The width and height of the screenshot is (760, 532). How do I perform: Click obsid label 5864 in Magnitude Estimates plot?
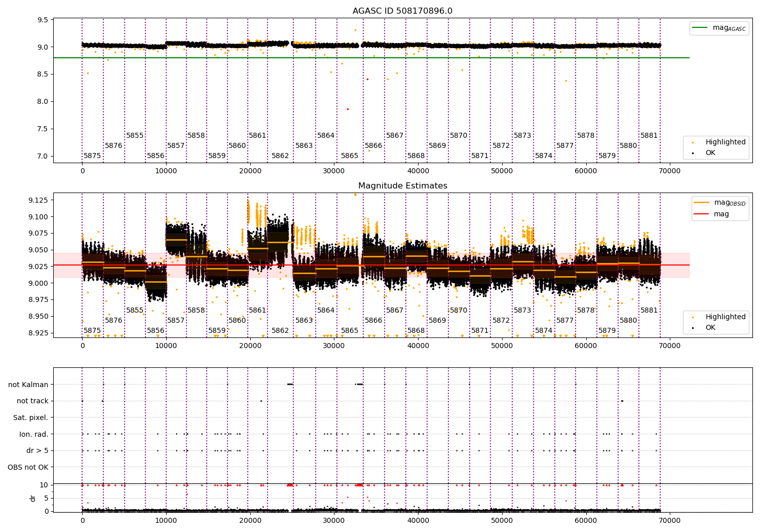pyautogui.click(x=326, y=311)
